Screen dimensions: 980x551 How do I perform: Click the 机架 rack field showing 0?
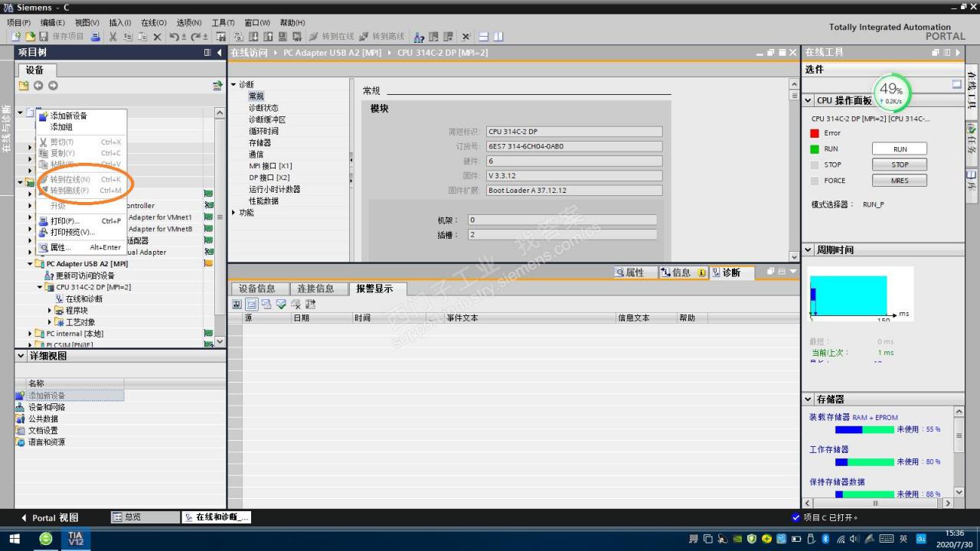click(x=562, y=220)
